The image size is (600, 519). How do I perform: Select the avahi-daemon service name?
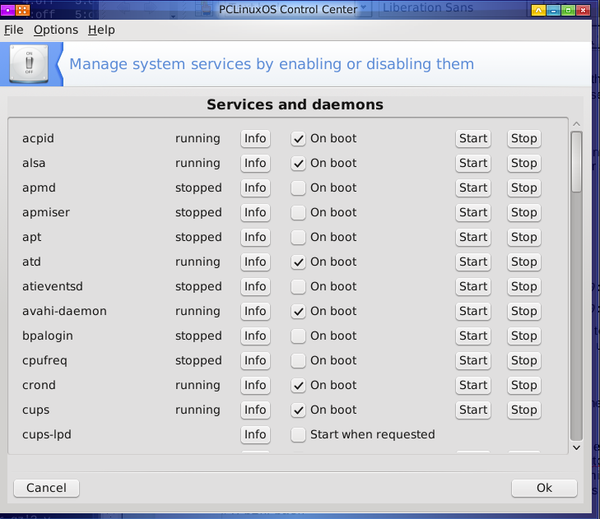click(x=64, y=311)
